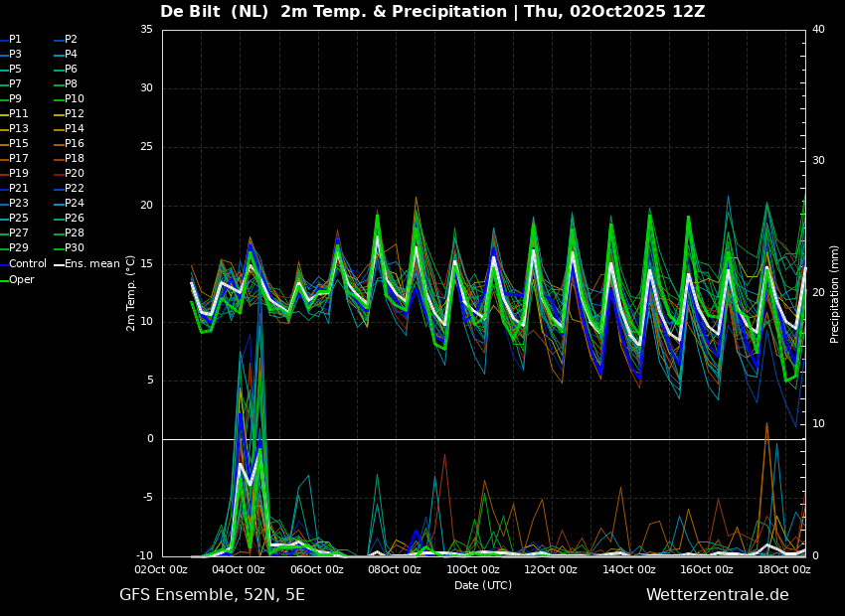Select the P18 legend entry

75,159
